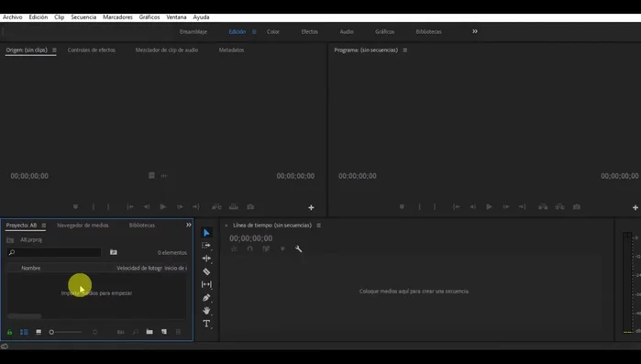The height and width of the screenshot is (364, 641).
Task: Click Automate to Sequence icon
Action: pyautogui.click(x=121, y=332)
